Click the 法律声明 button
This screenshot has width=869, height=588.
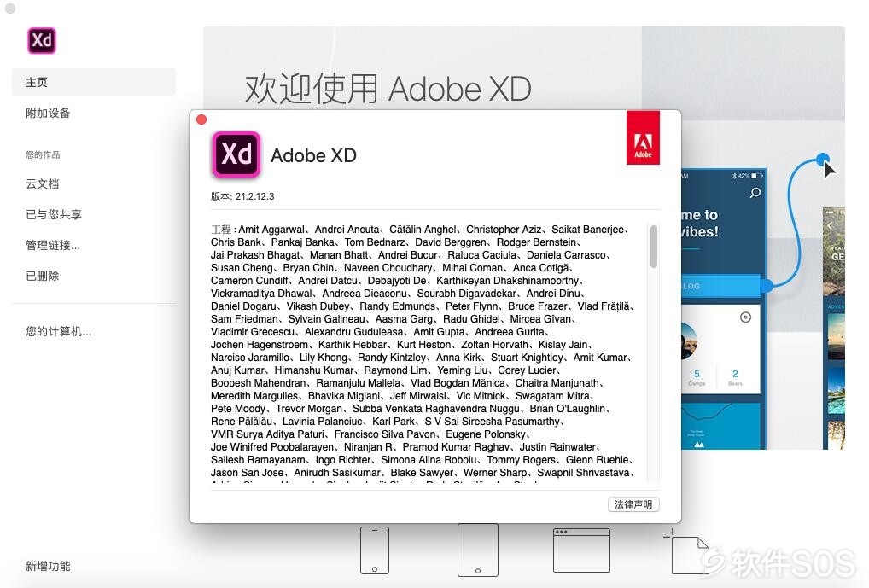tap(633, 504)
